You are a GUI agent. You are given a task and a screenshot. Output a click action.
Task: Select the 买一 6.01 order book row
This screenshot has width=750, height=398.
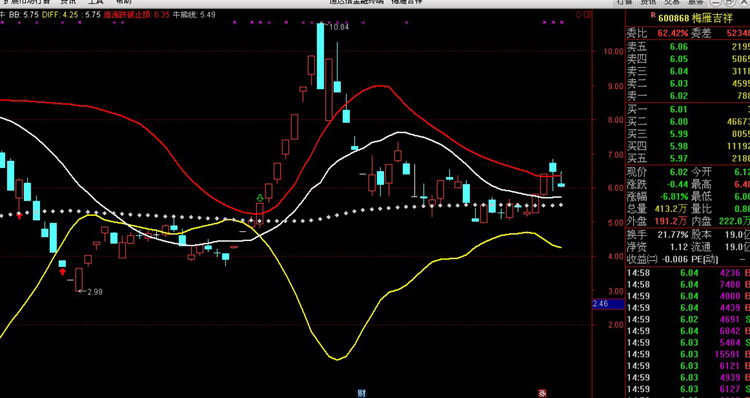[x=688, y=109]
